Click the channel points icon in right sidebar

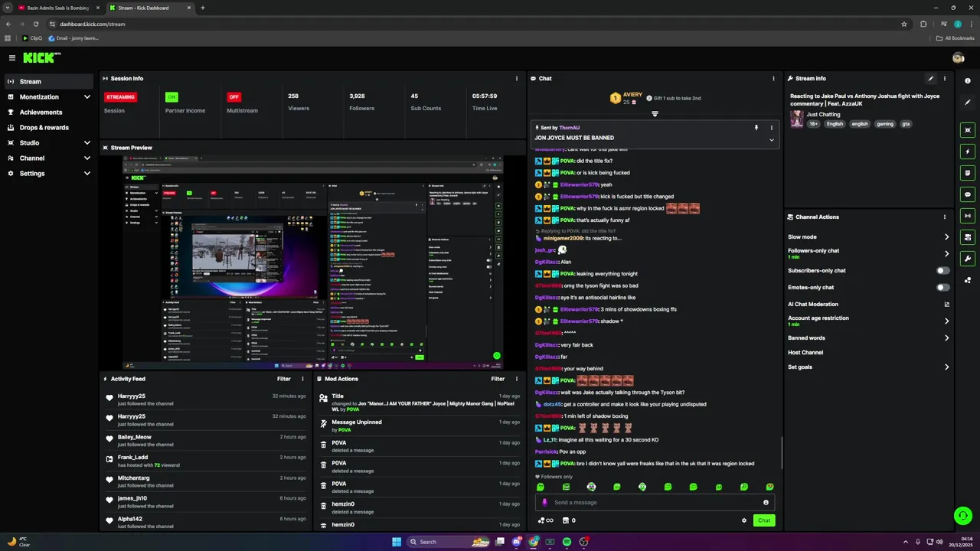[968, 280]
